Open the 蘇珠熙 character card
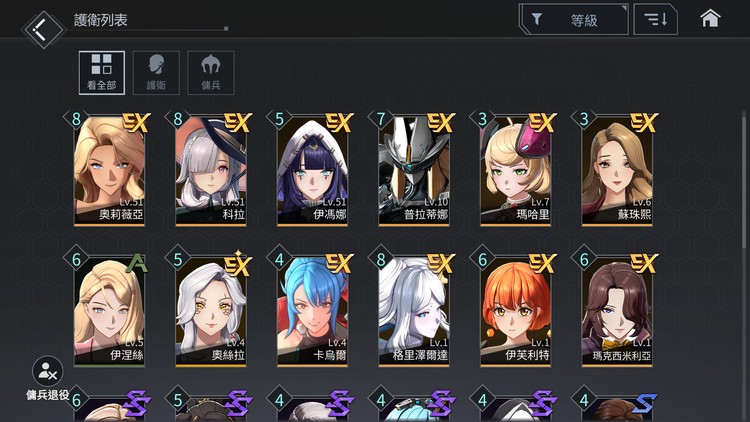Screen dimensions: 750x422 pyautogui.click(x=617, y=171)
